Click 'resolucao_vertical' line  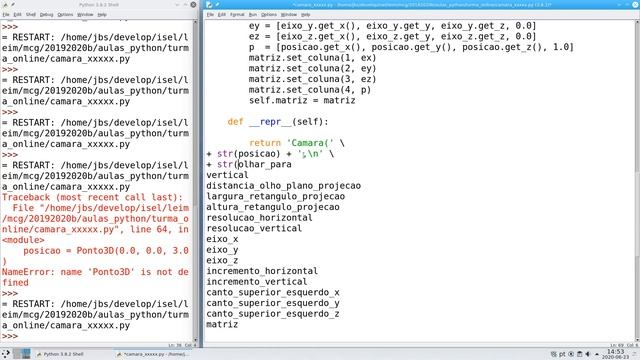254,228
